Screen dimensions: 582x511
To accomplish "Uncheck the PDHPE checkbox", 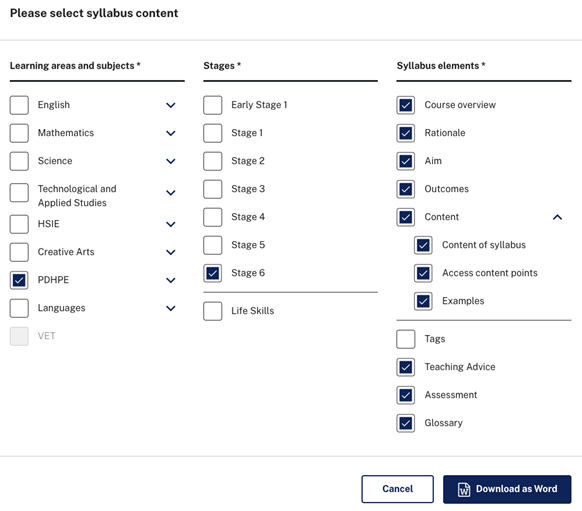I will [19, 280].
